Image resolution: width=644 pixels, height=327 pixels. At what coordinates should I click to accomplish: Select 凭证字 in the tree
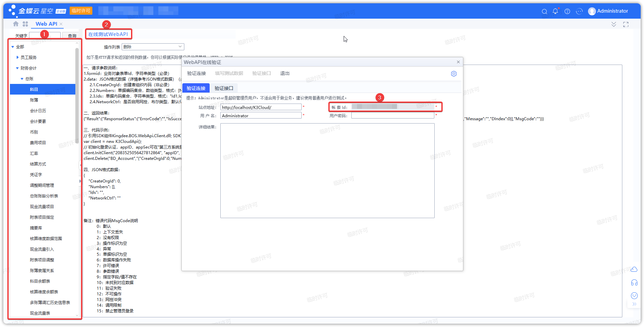tap(36, 175)
